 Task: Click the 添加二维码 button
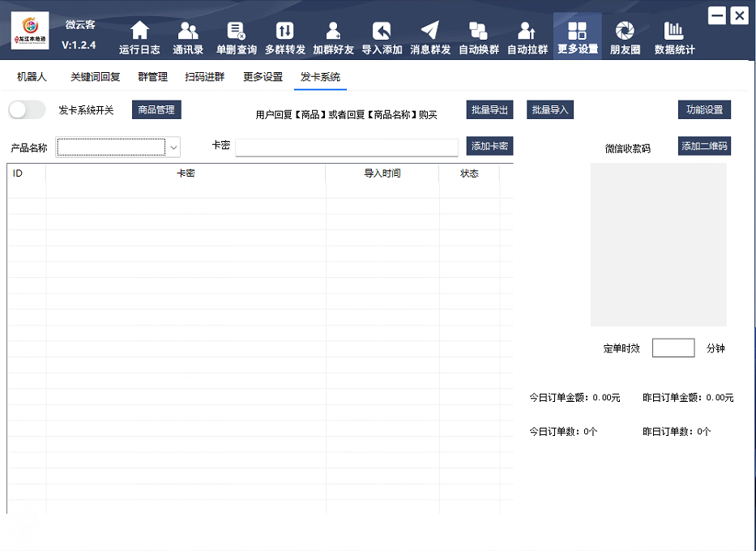[x=704, y=147]
